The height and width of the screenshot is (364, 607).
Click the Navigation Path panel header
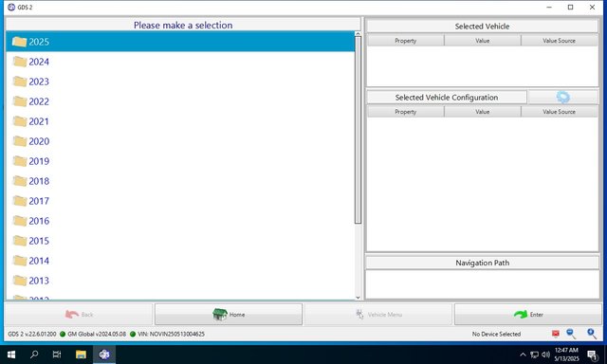click(483, 263)
